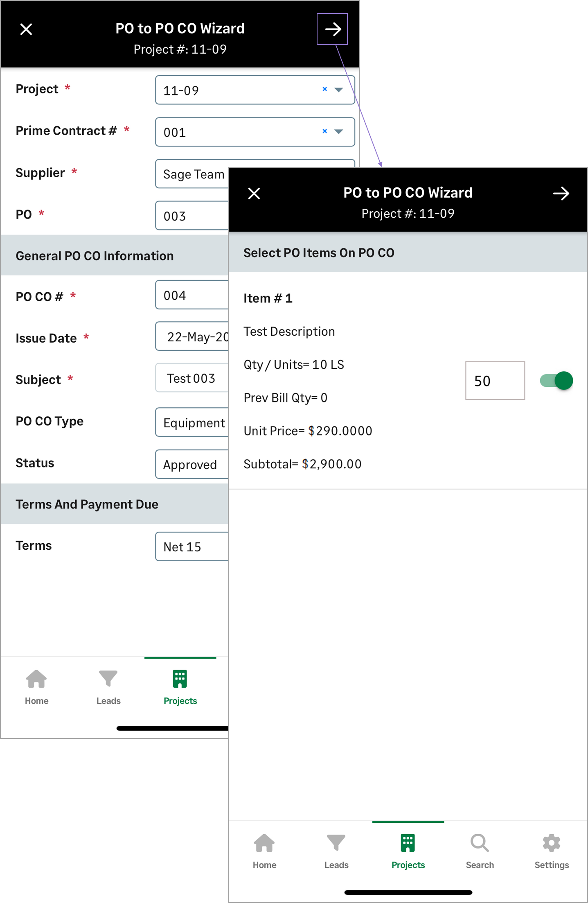588x903 pixels.
Task: Toggle off the Item # 1 switch
Action: [556, 381]
